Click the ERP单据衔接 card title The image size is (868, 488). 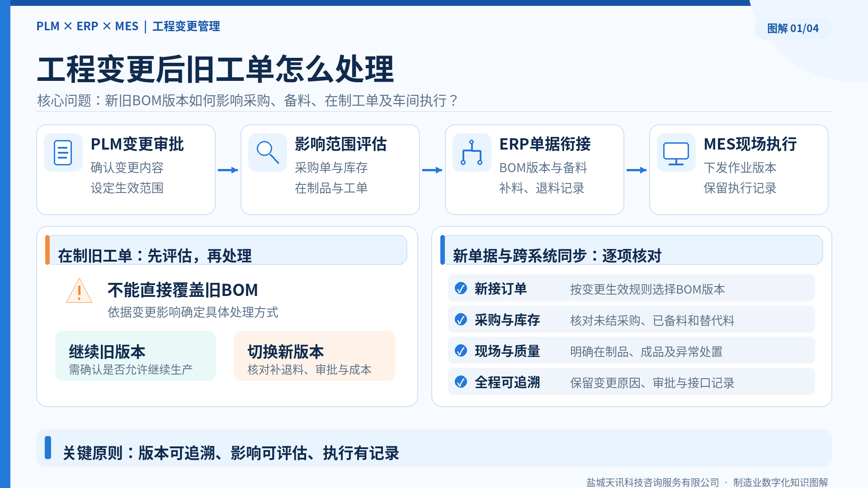545,144
